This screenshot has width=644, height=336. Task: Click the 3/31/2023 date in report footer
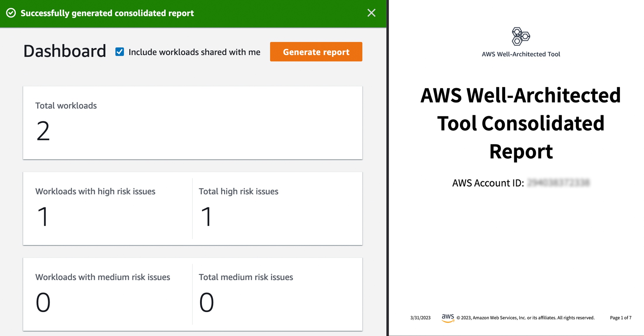tap(420, 318)
